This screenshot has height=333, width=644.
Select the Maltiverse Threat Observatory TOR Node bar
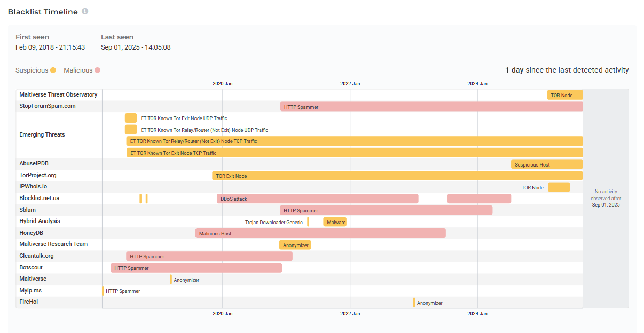564,95
